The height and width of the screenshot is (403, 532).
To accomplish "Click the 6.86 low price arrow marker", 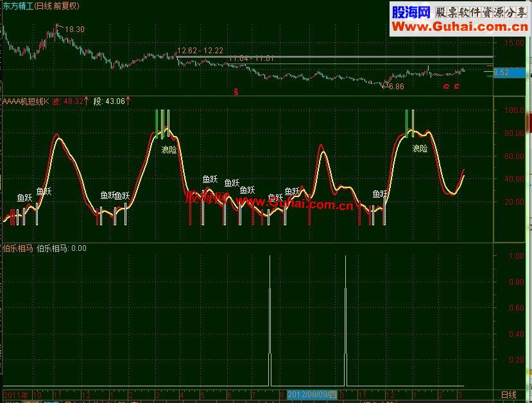I will (x=393, y=87).
